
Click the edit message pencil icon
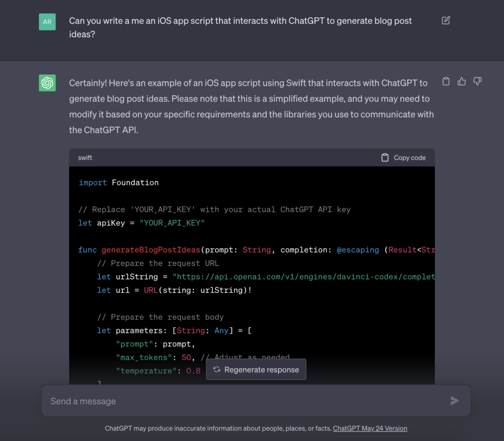point(445,21)
